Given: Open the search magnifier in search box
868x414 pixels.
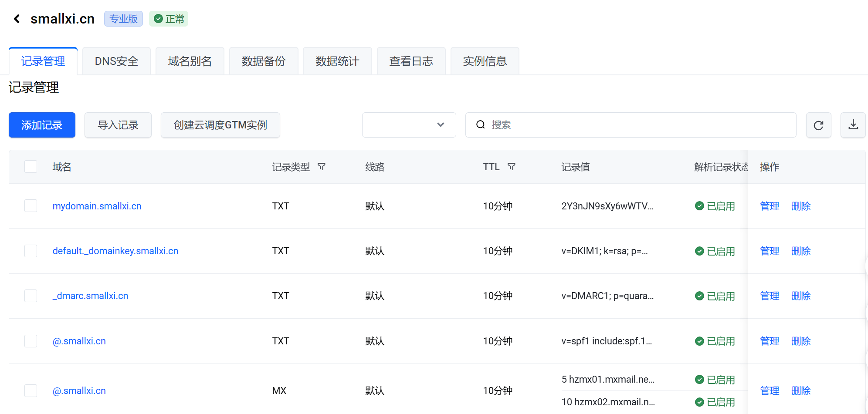Looking at the screenshot, I should (x=480, y=125).
